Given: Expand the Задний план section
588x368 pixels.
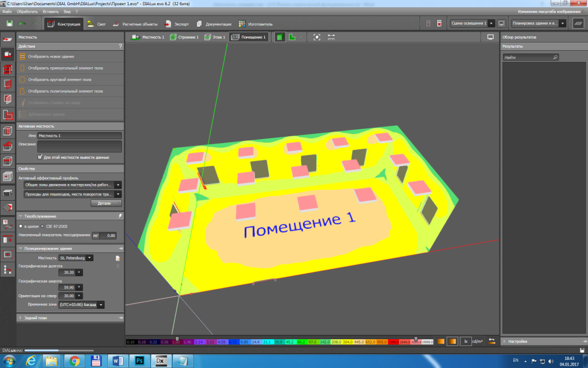Looking at the screenshot, I should 21,317.
